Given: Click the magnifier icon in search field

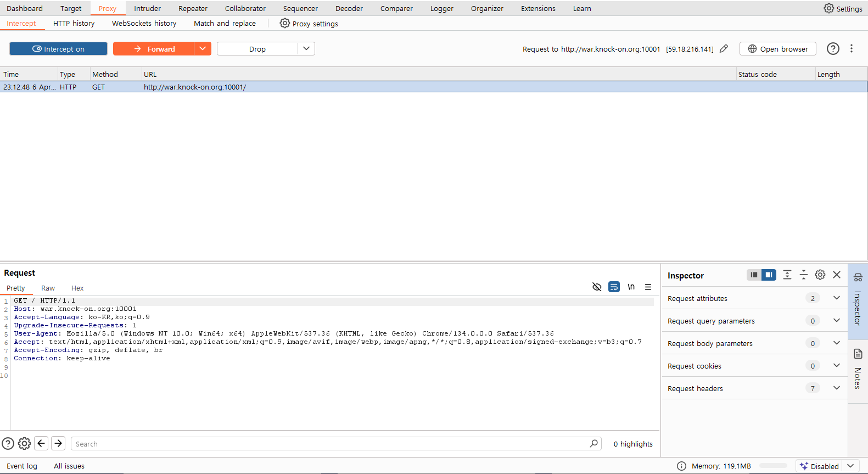Looking at the screenshot, I should click(x=593, y=443).
